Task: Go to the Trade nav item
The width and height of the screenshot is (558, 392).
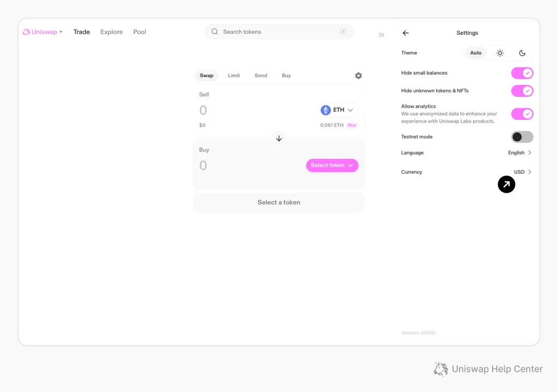Action: click(82, 32)
